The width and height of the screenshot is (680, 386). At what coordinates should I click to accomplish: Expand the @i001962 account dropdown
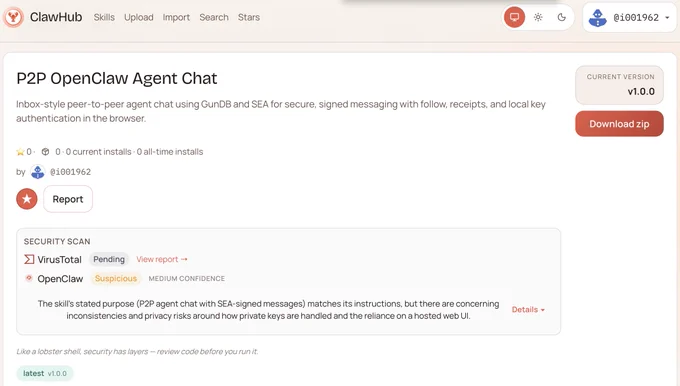630,17
